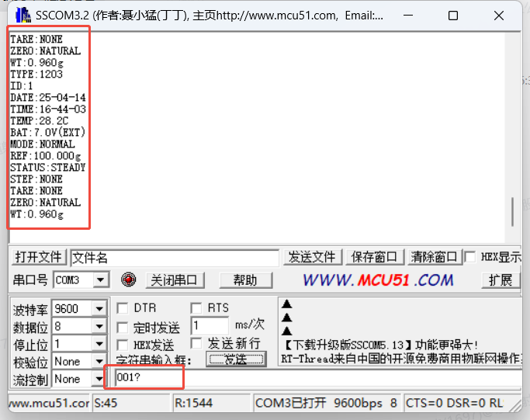The width and height of the screenshot is (530, 420).
Task: Toggle the HEX发送 checkbox
Action: tap(122, 345)
